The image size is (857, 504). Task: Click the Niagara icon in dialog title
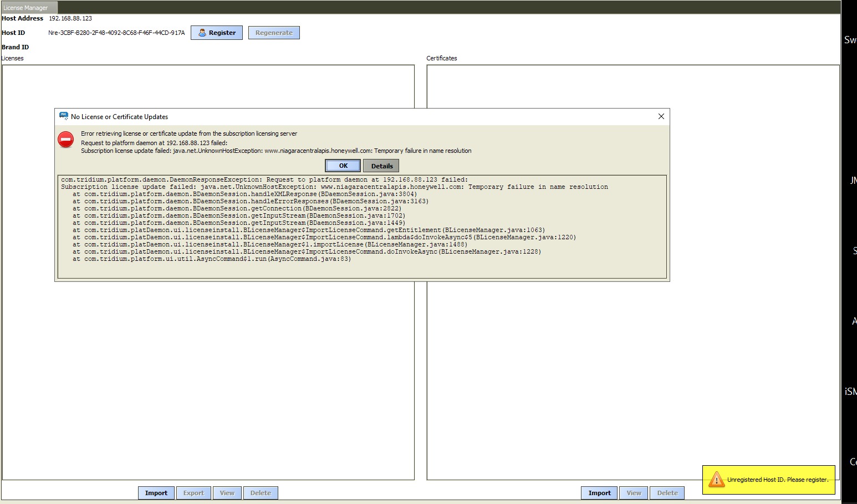(x=64, y=116)
